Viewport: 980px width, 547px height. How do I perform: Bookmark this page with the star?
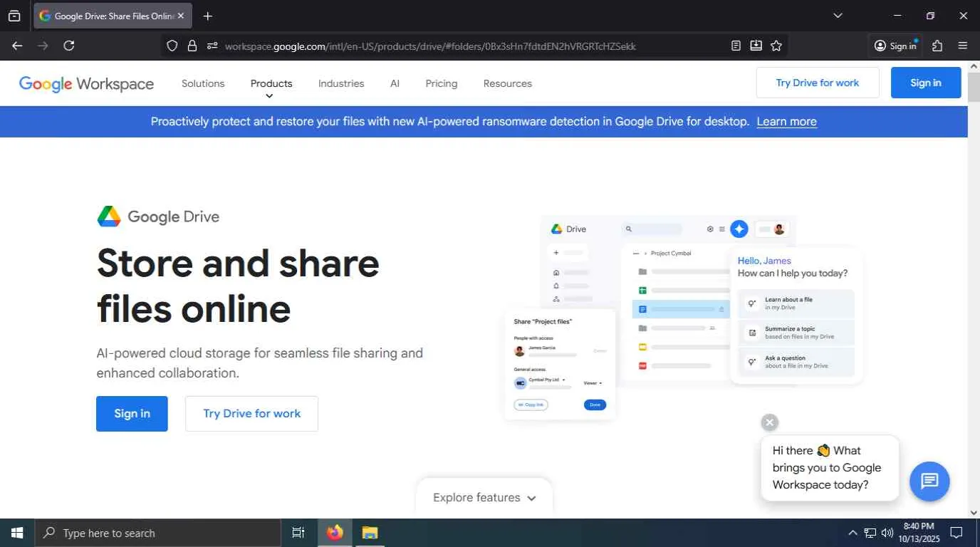point(776,46)
